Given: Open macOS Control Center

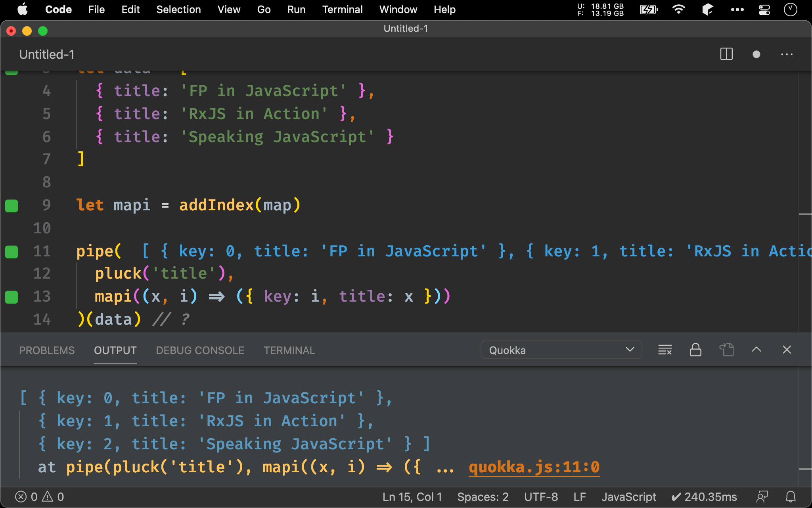Looking at the screenshot, I should (764, 9).
